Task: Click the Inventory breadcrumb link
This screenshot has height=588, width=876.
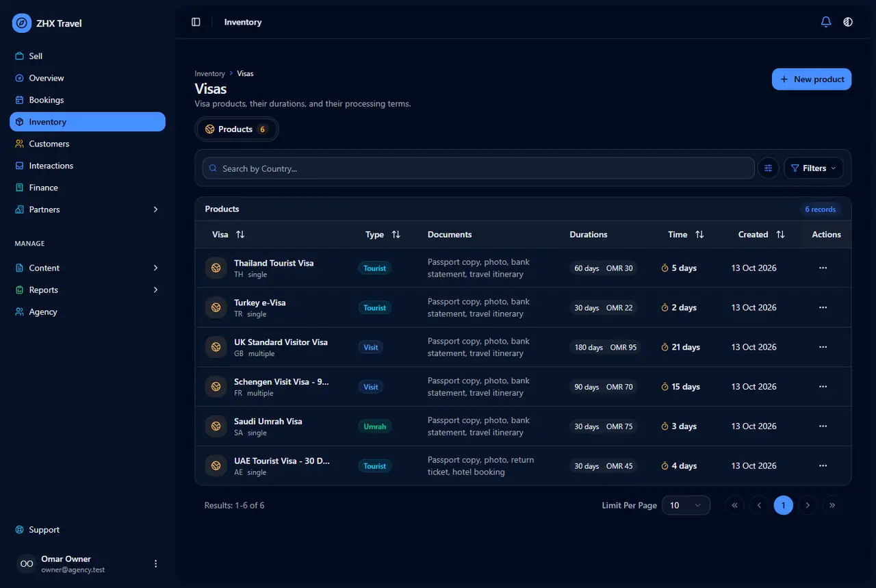Action: [209, 74]
